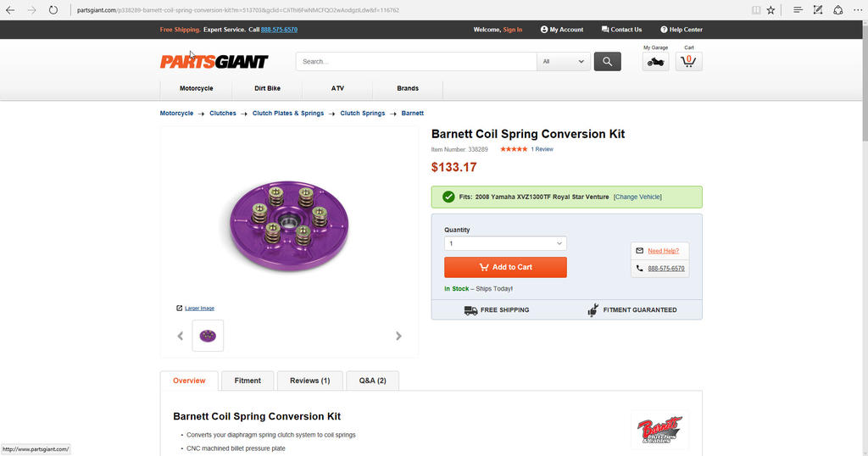Open the Dirt Bike navigation menu
Image resolution: width=868 pixels, height=456 pixels.
pos(267,88)
